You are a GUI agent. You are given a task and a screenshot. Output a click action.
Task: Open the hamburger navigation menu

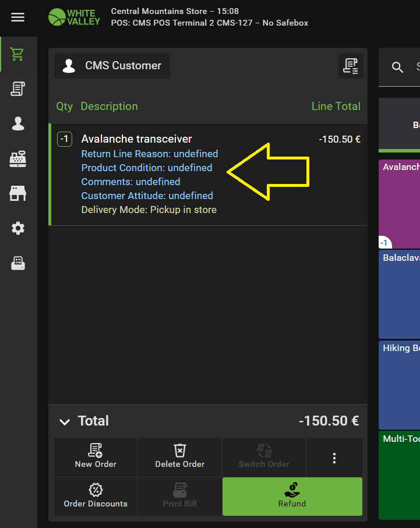click(18, 17)
